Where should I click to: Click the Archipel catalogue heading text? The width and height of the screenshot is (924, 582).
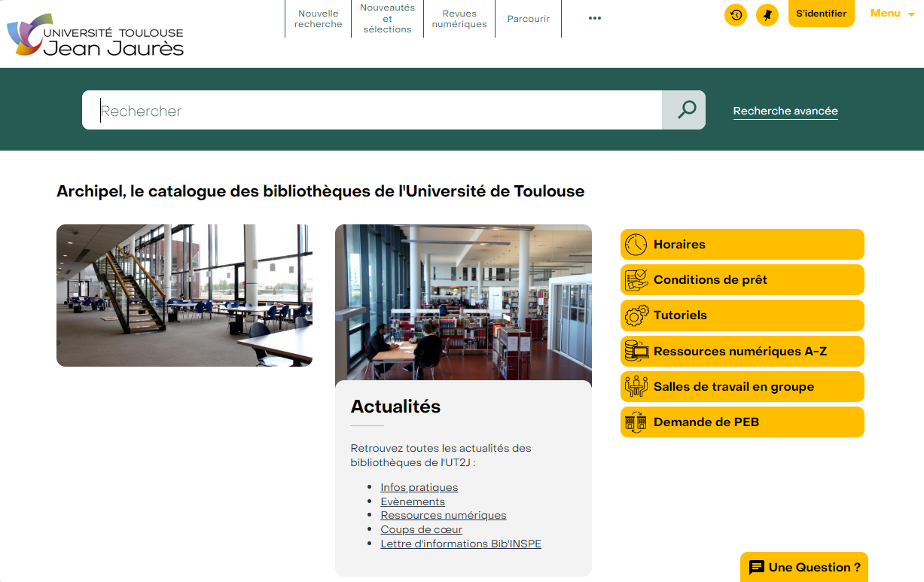tap(321, 191)
